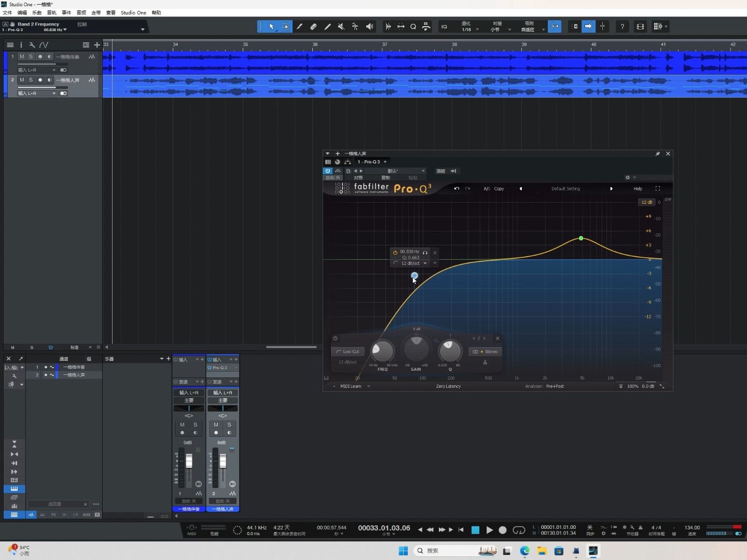Open the 1 - Pro-Q 3 plugin selector dropdown

click(371, 162)
